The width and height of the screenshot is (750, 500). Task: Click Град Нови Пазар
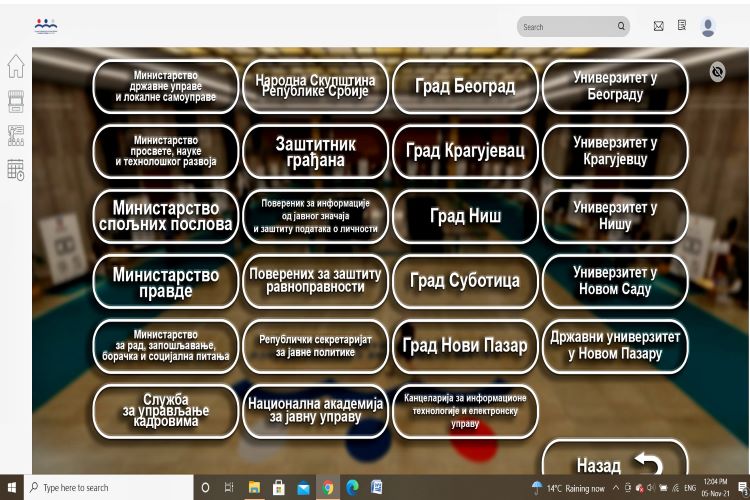(465, 346)
